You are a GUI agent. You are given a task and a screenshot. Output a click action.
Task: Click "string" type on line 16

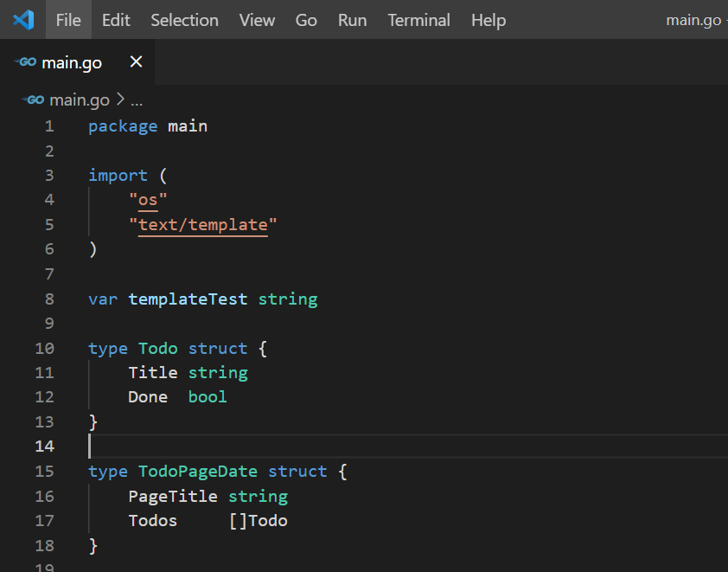point(259,497)
